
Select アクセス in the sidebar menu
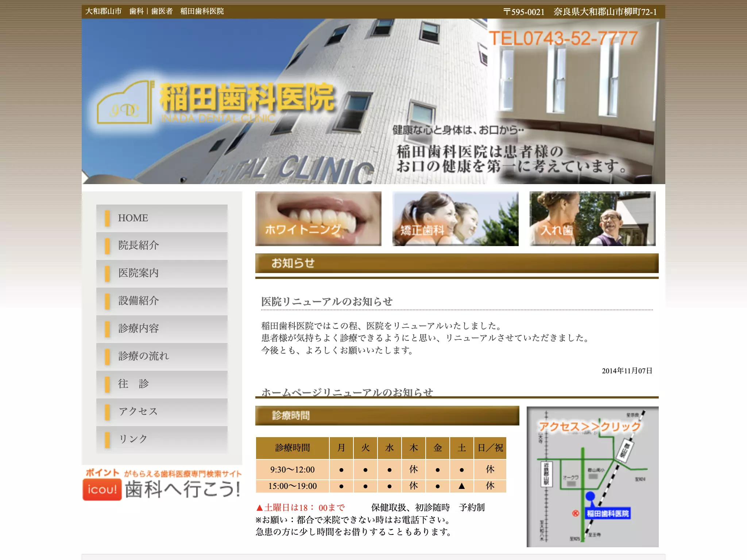(162, 412)
